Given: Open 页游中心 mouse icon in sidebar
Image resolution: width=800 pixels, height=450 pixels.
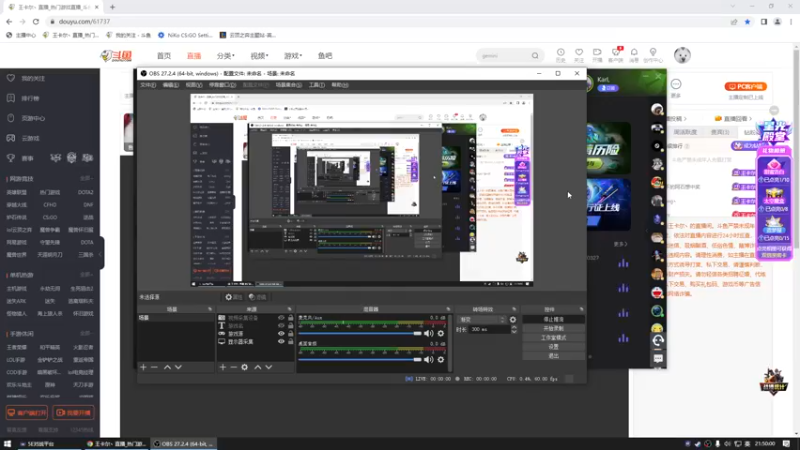Looking at the screenshot, I should tap(11, 118).
